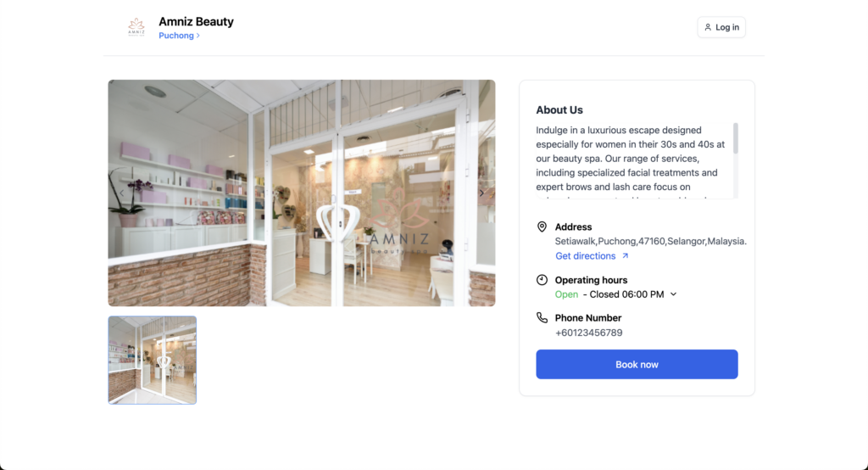
Task: Click the address location pin icon
Action: coord(542,227)
